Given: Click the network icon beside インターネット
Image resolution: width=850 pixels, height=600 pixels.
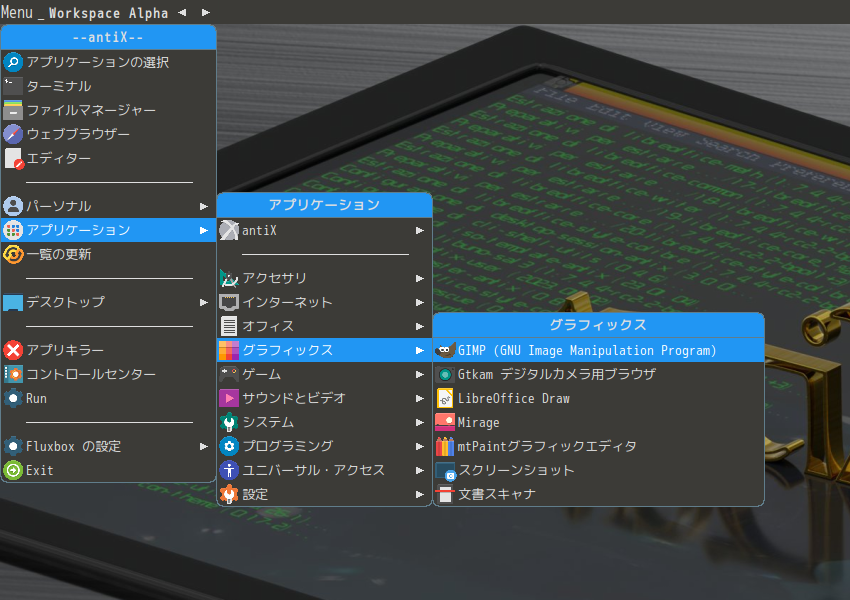Looking at the screenshot, I should 229,302.
